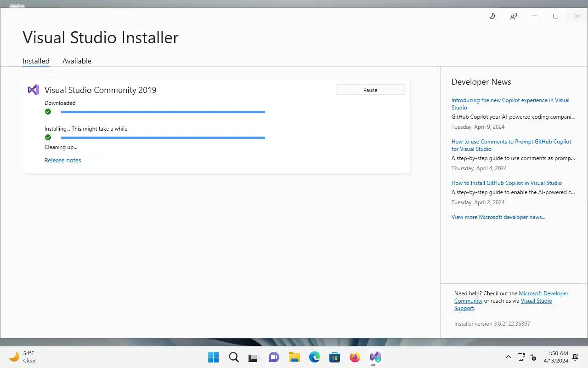Minimize the Visual Studio Installer window
The image size is (588, 368).
click(534, 16)
